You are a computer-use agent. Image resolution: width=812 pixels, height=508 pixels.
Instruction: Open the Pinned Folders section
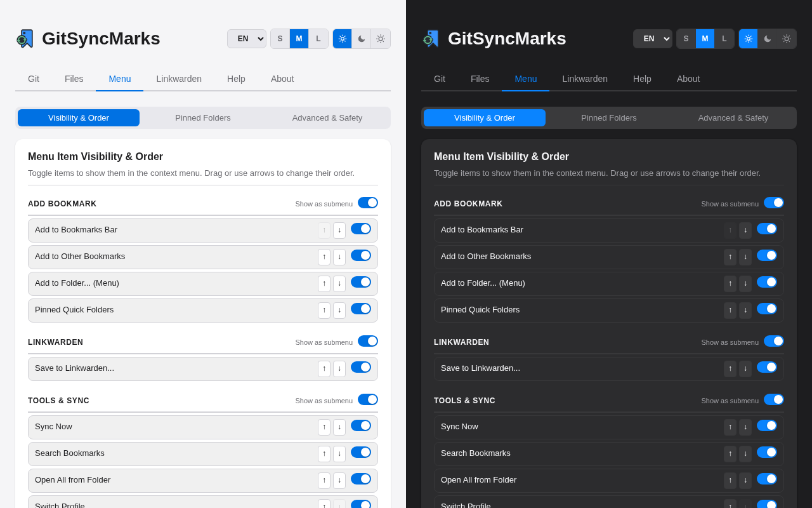[203, 117]
